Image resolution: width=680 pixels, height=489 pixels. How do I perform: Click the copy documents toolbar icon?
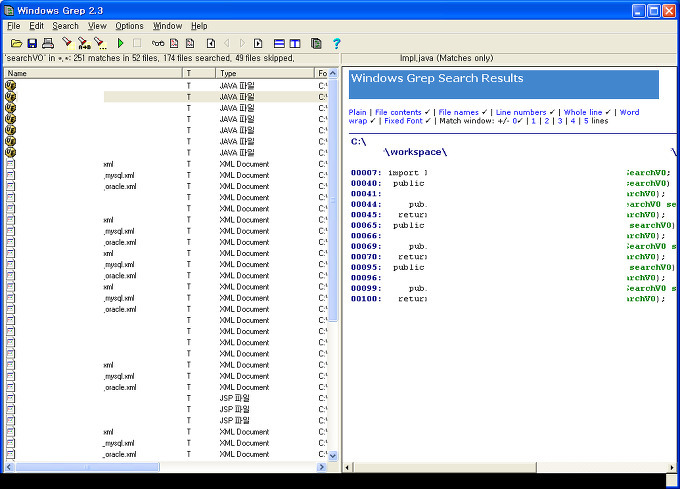click(x=316, y=43)
